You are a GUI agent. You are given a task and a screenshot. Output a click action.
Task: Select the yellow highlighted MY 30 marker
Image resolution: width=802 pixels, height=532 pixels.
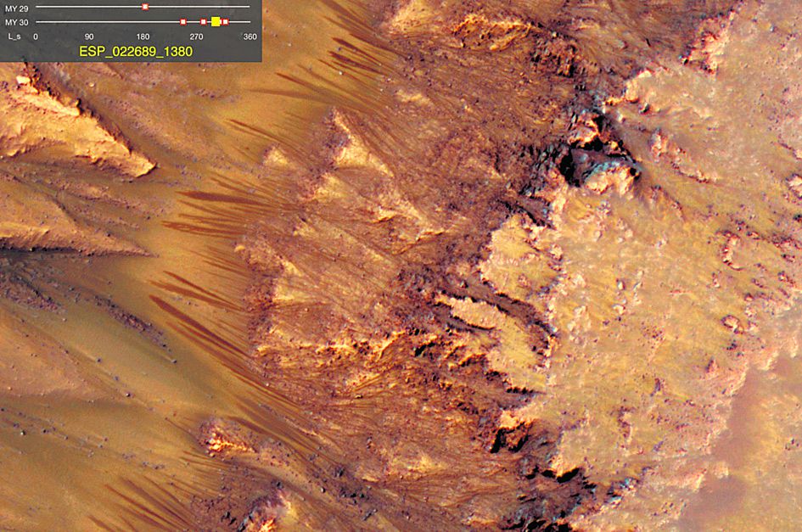point(216,21)
